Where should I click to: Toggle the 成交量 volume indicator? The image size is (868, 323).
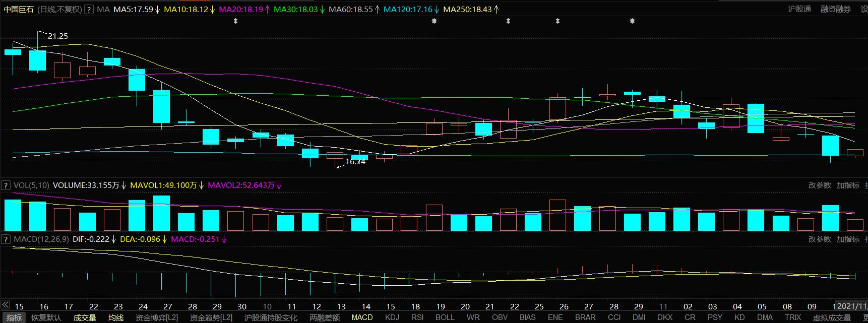pyautogui.click(x=85, y=317)
